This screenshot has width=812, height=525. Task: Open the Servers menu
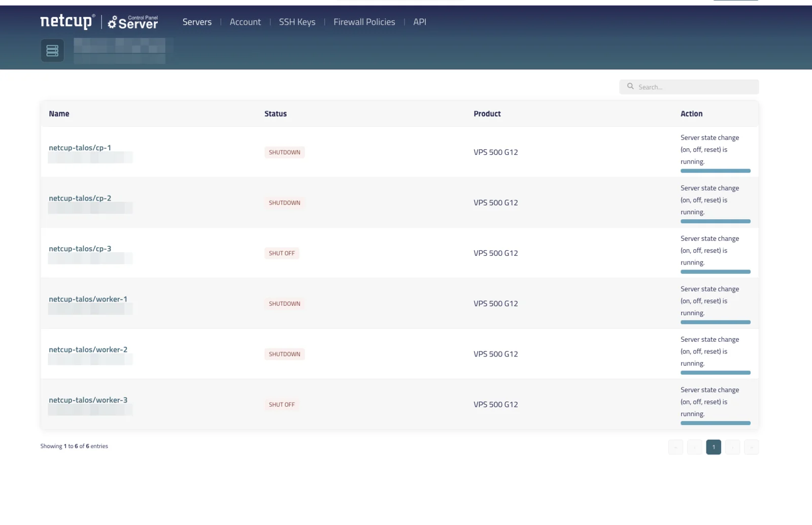(197, 22)
